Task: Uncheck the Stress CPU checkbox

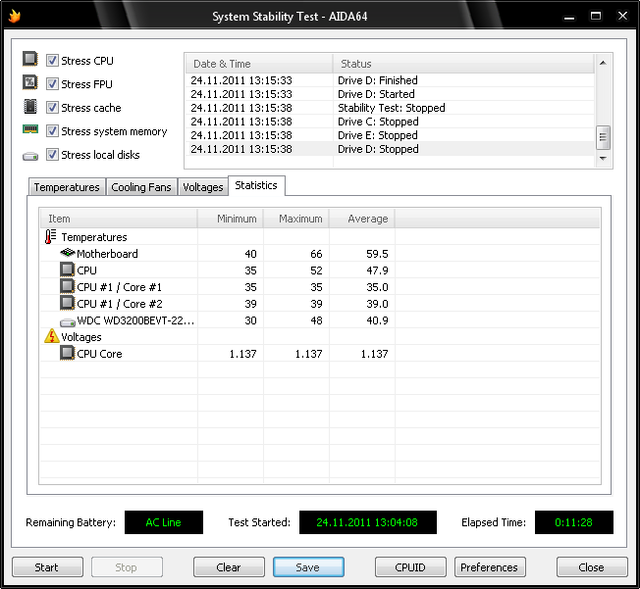Action: coord(52,61)
